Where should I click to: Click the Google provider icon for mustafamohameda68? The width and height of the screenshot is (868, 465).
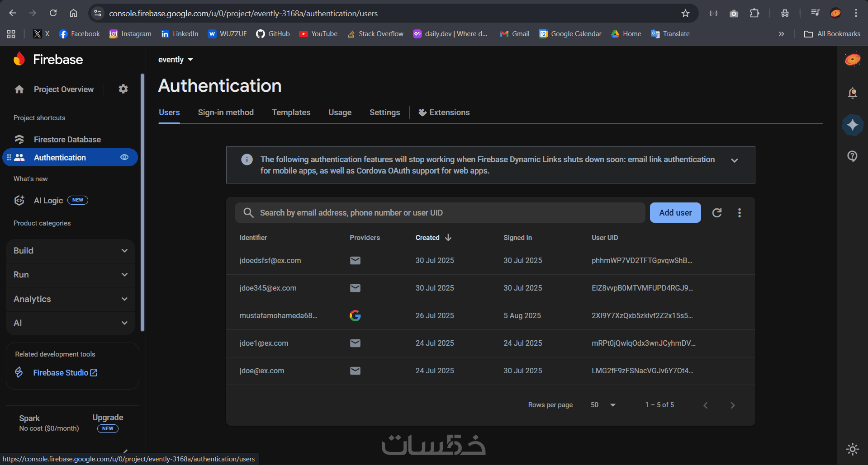click(x=355, y=315)
